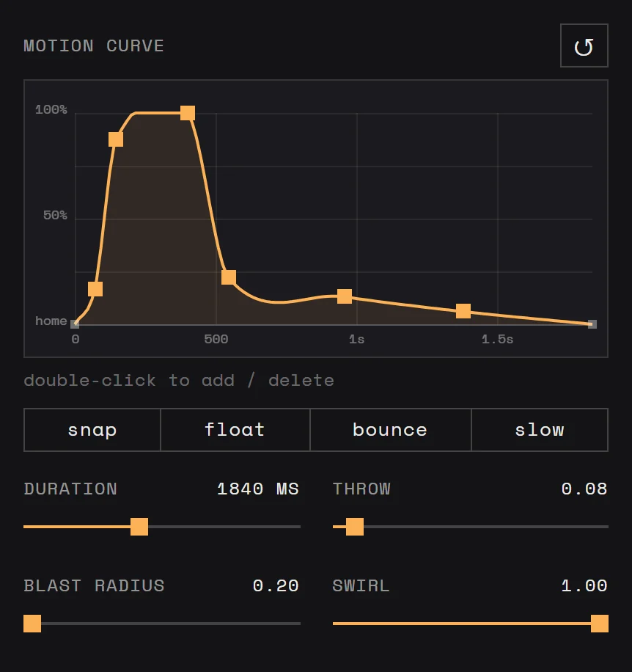Click the 1840 MS duration value

[x=258, y=489]
